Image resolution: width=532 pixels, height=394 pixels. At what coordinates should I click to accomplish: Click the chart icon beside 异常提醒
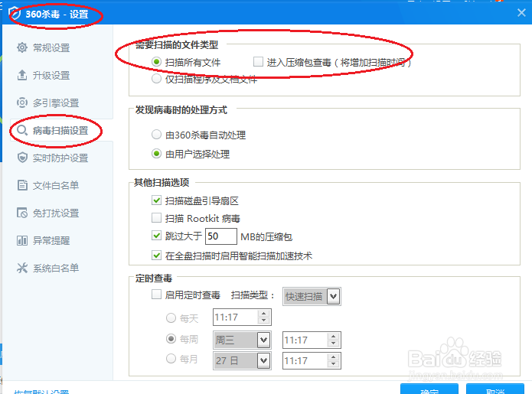tap(22, 240)
